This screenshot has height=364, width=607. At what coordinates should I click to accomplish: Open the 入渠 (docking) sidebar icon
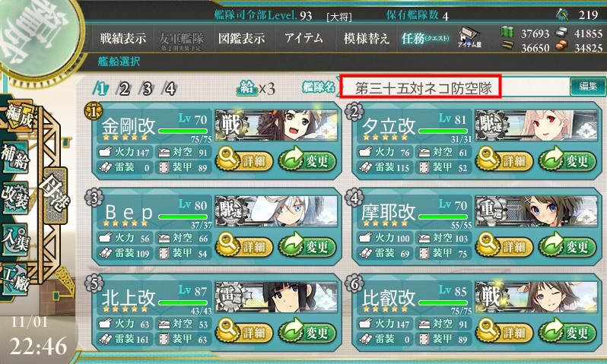[14, 240]
